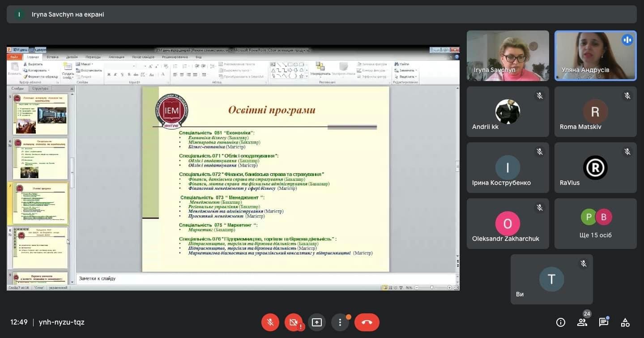Open the chat messages panel
Screen dimensions: 644x338
(x=603, y=322)
